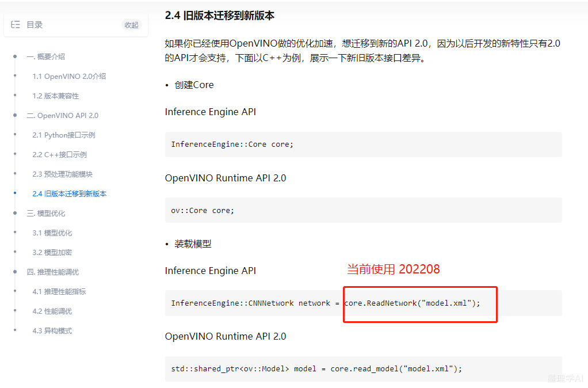Jump to 4.2 性能调优
Viewport: 588px width, 388px height.
point(52,311)
